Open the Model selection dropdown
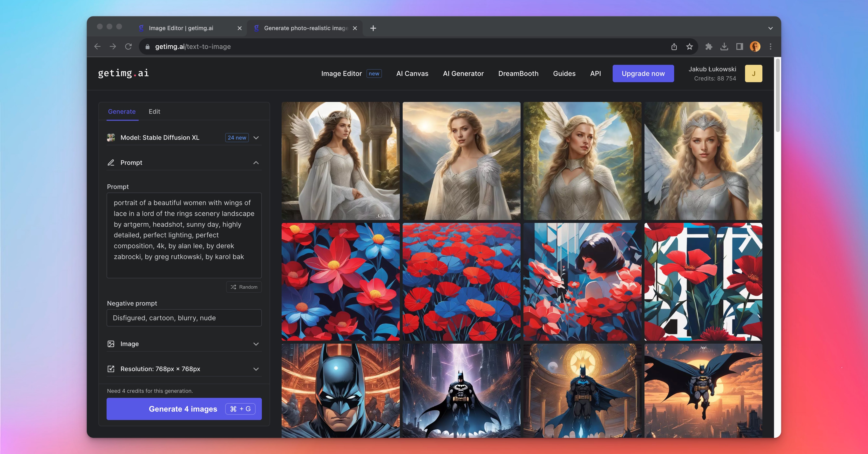Image resolution: width=868 pixels, height=454 pixels. click(256, 137)
